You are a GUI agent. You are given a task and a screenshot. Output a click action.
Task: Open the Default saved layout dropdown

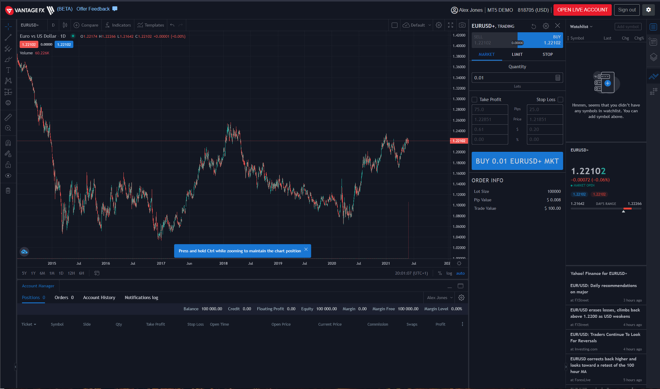point(417,25)
